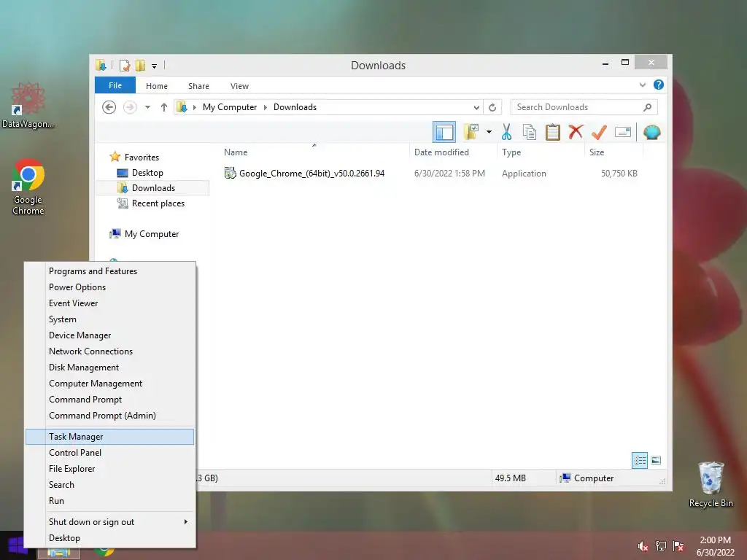Select the Google_Chrome_(64bit) installer file

[311, 174]
